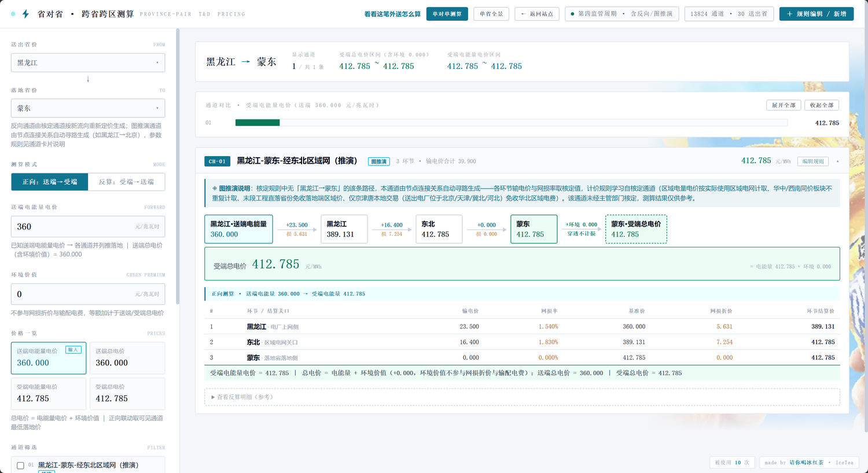Click the CH-01 channel badge
This screenshot has height=473, width=868.
217,161
